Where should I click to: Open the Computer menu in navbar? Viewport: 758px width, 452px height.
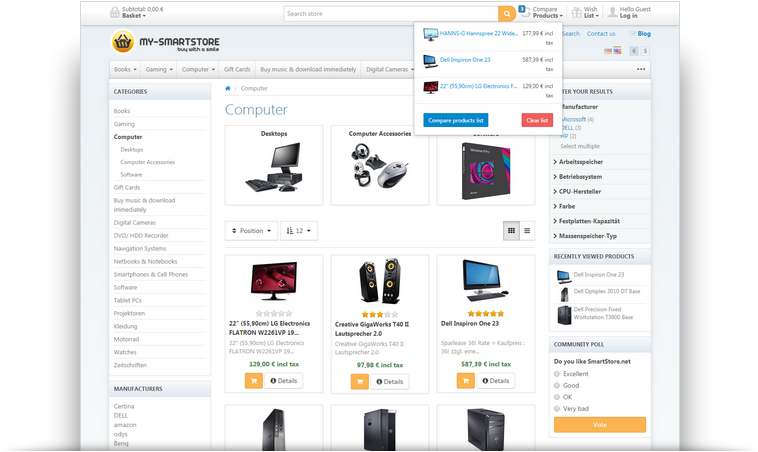198,69
